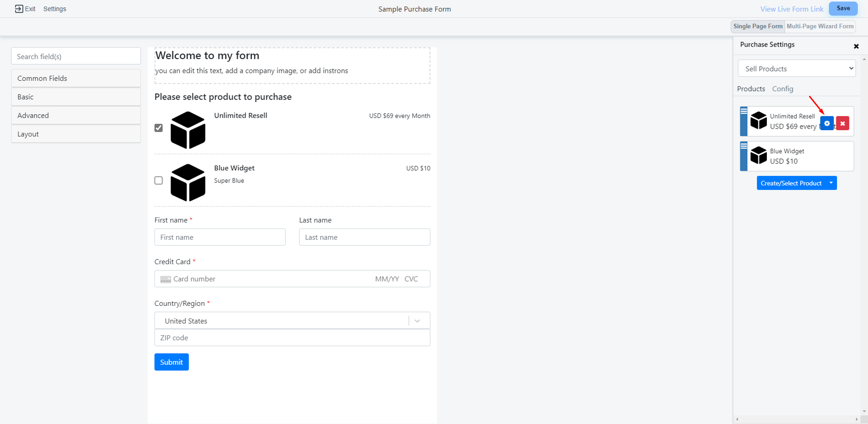Open the Settings menu in top bar
The image size is (868, 424).
click(55, 9)
